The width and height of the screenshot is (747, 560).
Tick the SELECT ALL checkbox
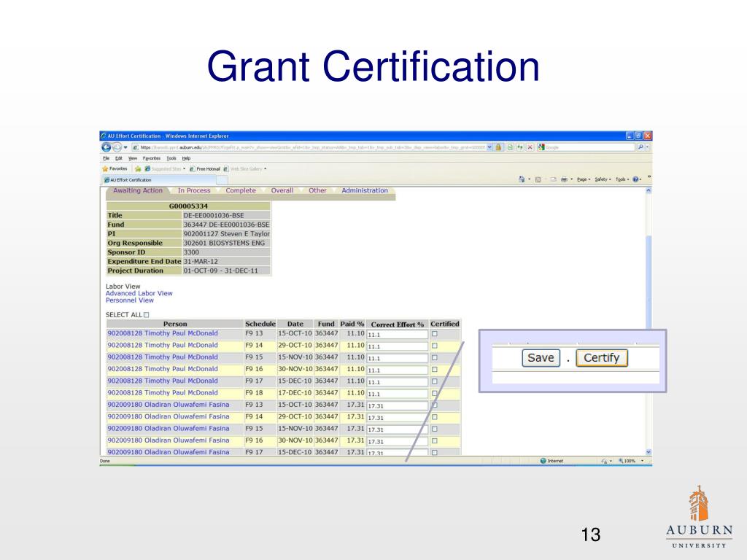146,315
